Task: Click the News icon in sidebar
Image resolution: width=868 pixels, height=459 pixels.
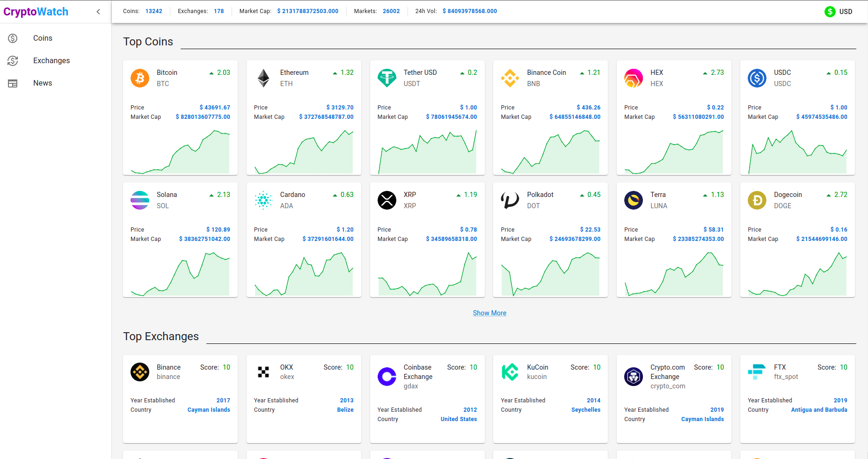Action: (x=13, y=83)
